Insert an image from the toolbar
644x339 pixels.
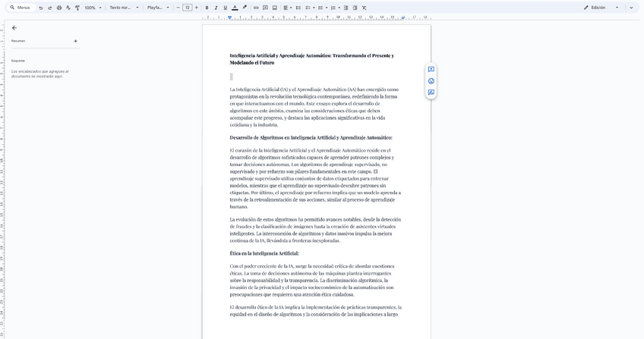click(x=275, y=8)
